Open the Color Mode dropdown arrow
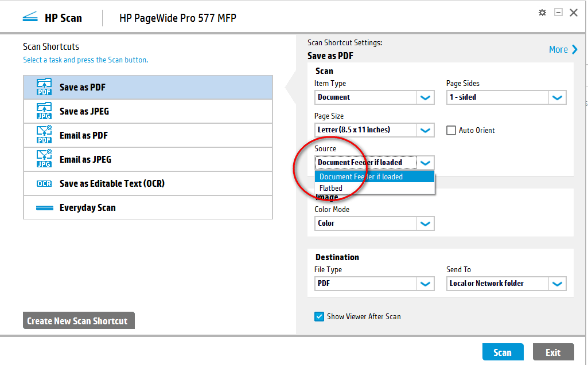This screenshot has height=365, width=588. 425,223
